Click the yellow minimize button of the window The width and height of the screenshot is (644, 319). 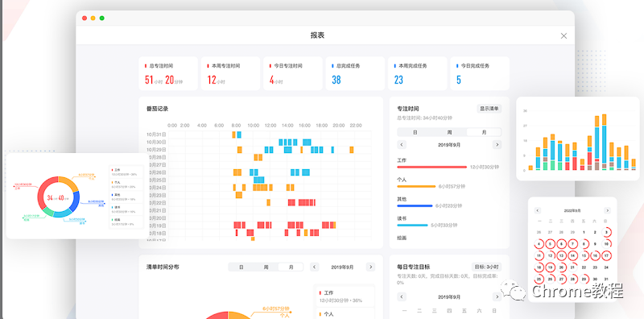coord(93,18)
